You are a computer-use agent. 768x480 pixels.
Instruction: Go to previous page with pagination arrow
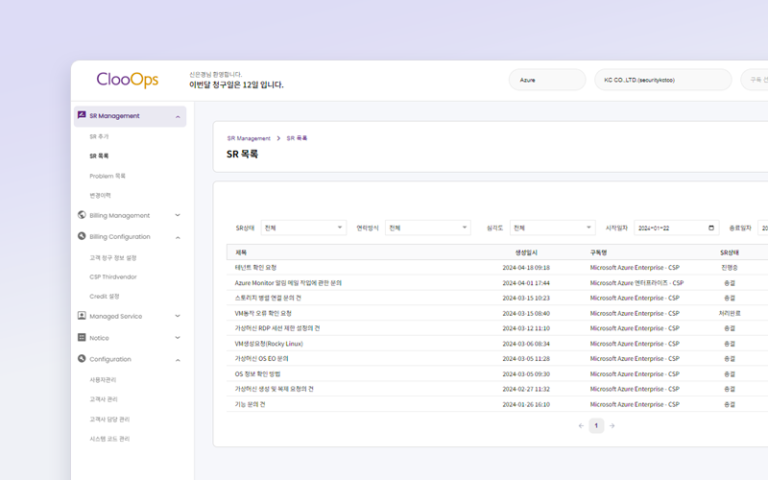(x=581, y=426)
